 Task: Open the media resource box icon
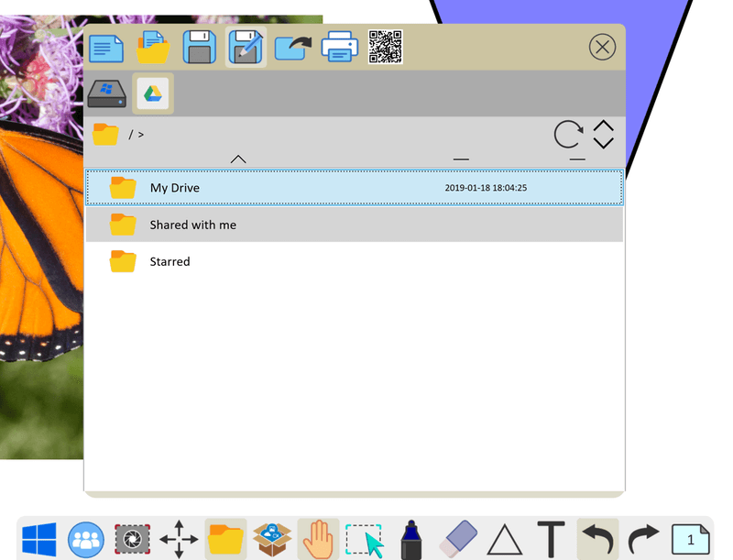pyautogui.click(x=272, y=540)
